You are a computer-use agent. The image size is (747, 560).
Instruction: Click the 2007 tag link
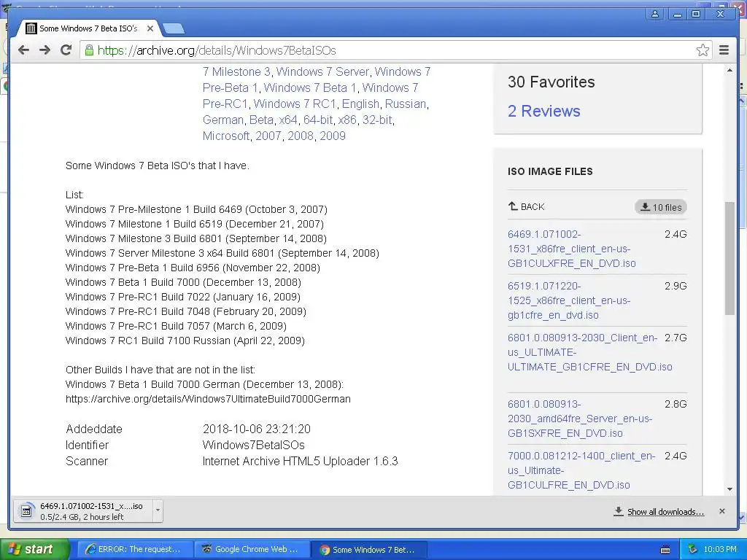(268, 136)
